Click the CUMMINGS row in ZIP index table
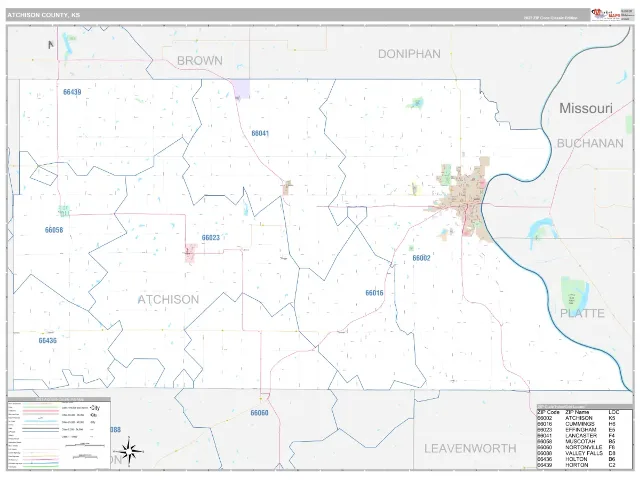This screenshot has width=640, height=480. click(584, 424)
